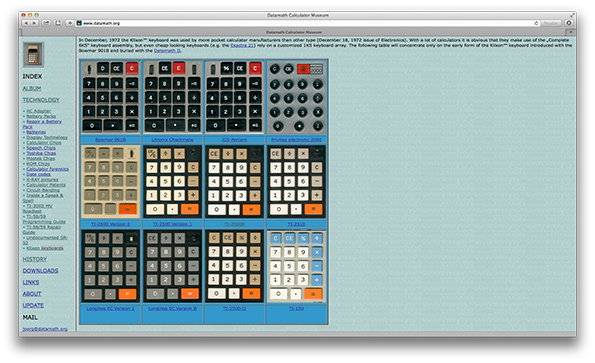Screen dimensions: 595x363
Task: Open the downloads icon at toolbar right
Action: tap(568, 23)
